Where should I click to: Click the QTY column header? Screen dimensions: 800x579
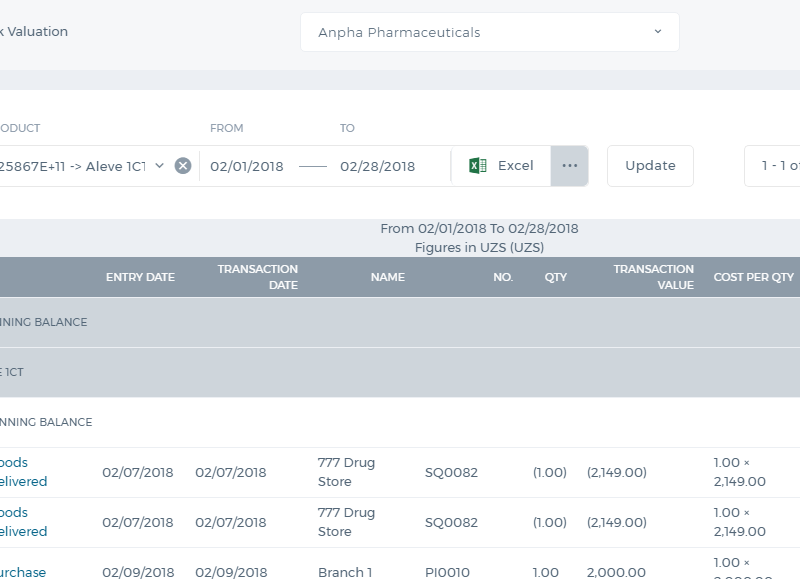(x=556, y=277)
